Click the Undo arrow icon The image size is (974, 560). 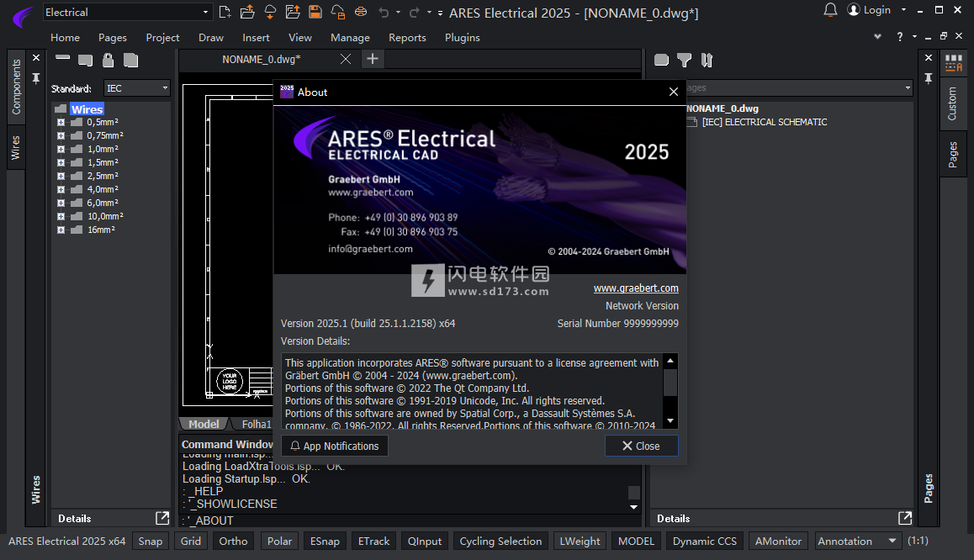tap(384, 12)
